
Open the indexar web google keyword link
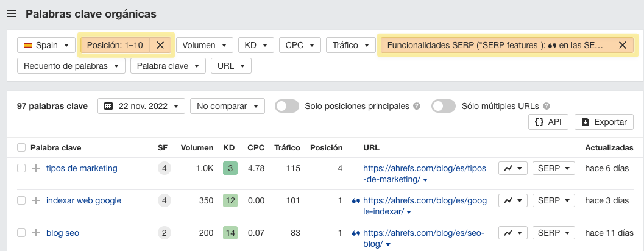[84, 200]
